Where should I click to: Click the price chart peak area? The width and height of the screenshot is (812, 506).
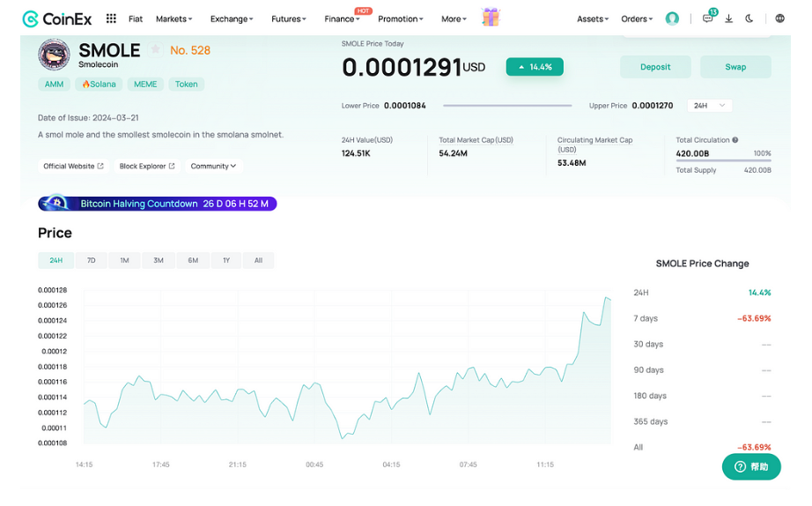pyautogui.click(x=607, y=300)
